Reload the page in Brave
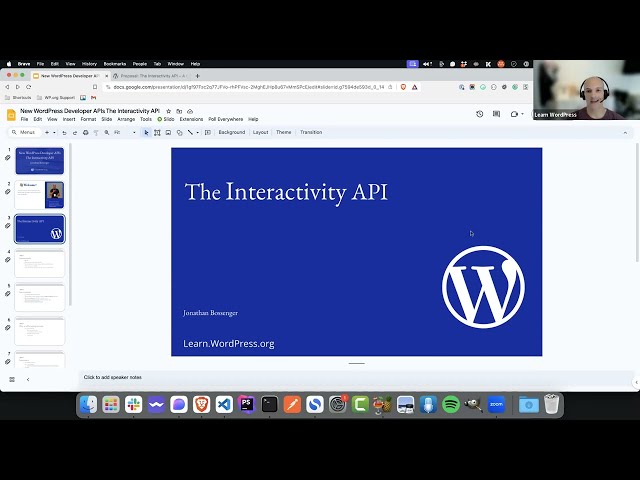The height and width of the screenshot is (480, 640). [29, 87]
